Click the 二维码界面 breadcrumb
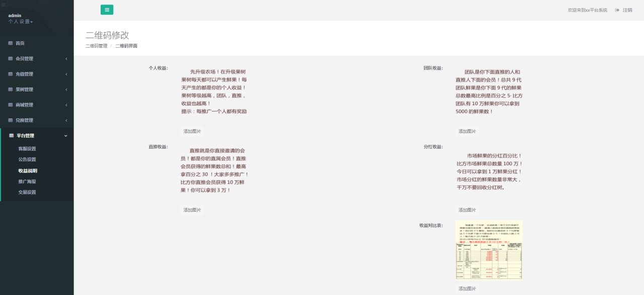 coord(126,46)
